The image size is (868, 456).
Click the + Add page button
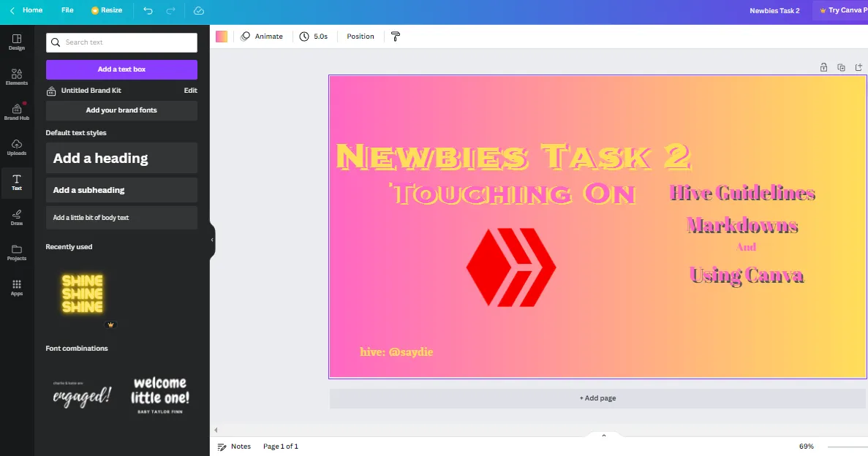click(x=598, y=398)
